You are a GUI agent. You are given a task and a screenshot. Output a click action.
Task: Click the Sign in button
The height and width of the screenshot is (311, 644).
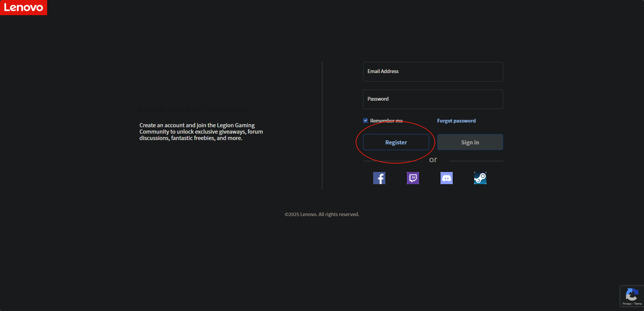470,142
